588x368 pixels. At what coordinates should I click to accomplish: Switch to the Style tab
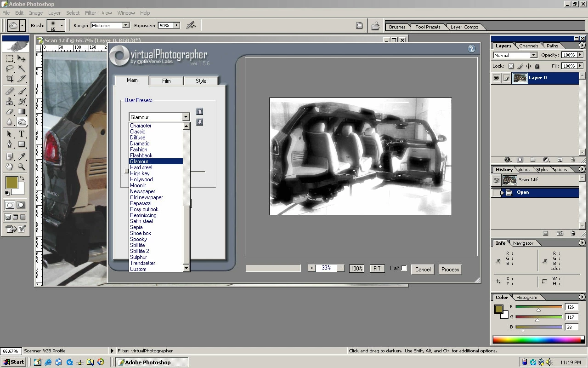[201, 81]
